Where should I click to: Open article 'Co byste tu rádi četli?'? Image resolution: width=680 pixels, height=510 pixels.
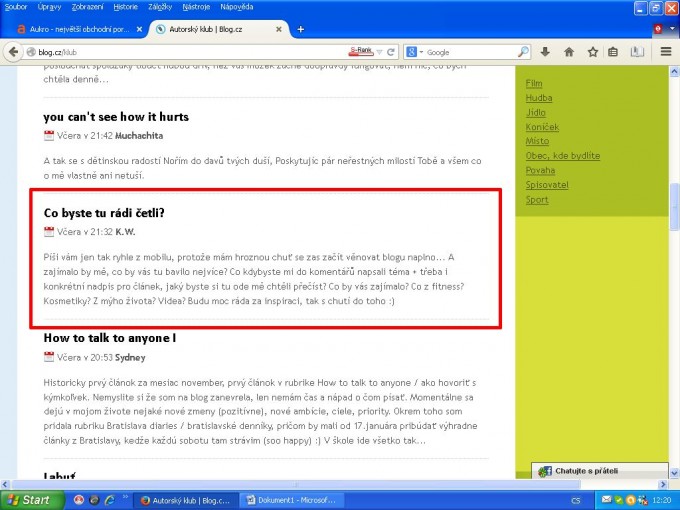point(104,212)
